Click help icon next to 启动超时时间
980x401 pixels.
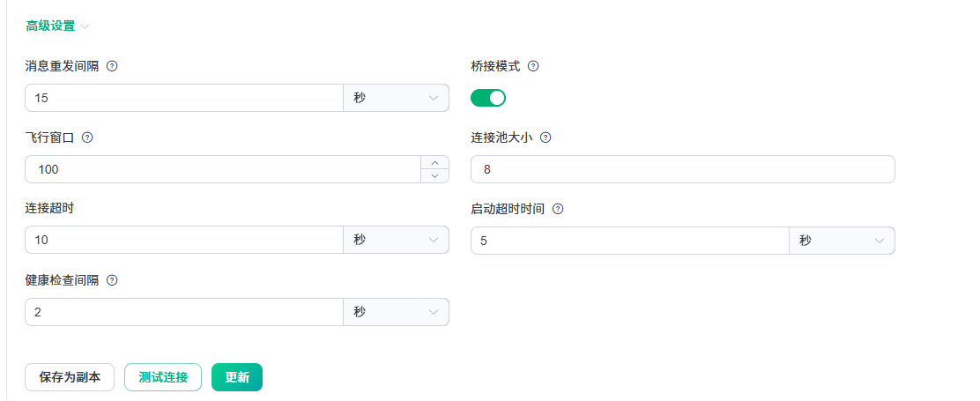tap(557, 209)
